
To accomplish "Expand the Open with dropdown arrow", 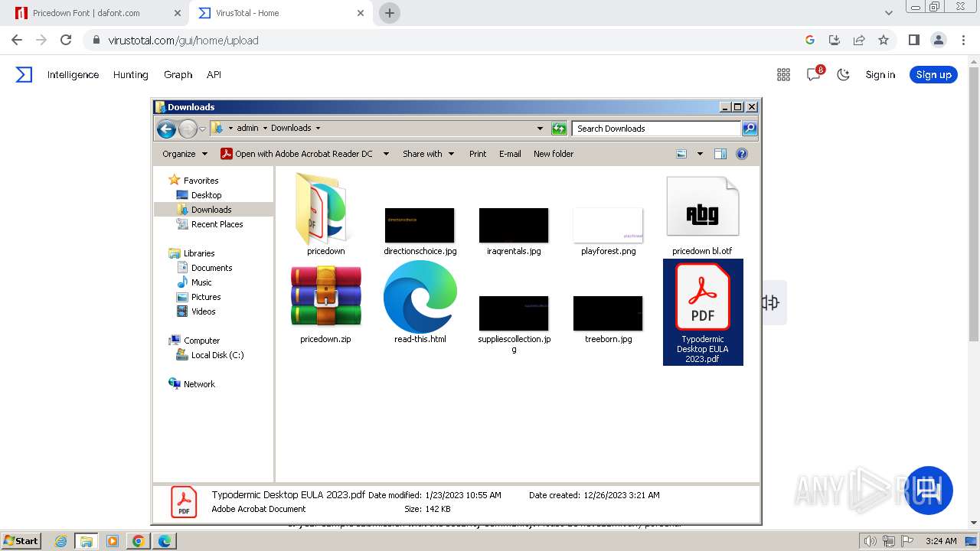I will tap(386, 154).
